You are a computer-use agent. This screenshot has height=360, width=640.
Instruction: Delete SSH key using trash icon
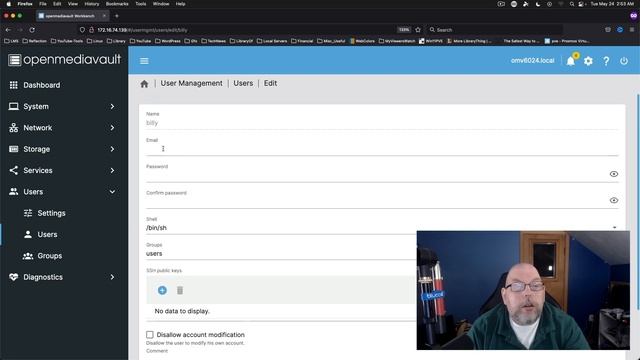180,290
